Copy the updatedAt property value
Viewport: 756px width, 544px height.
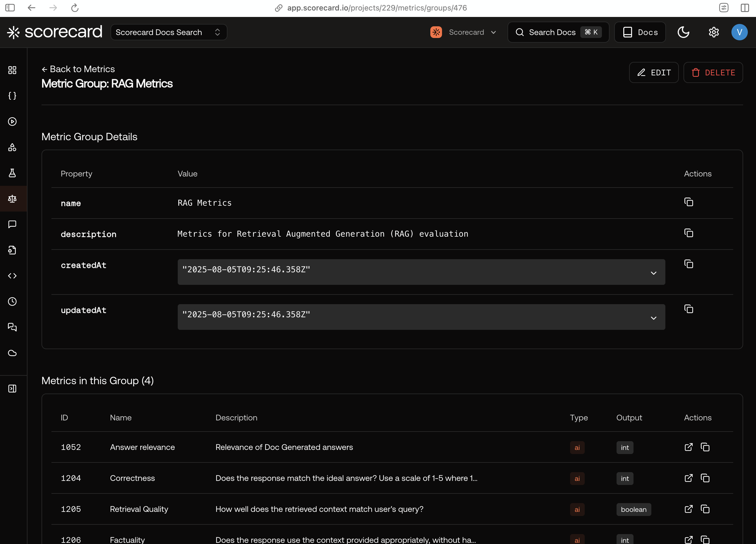pyautogui.click(x=689, y=309)
